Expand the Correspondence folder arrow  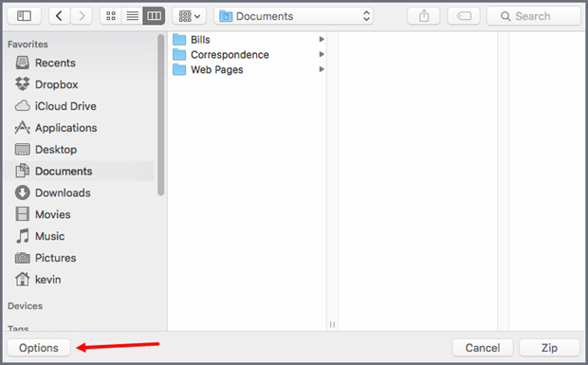tap(322, 54)
